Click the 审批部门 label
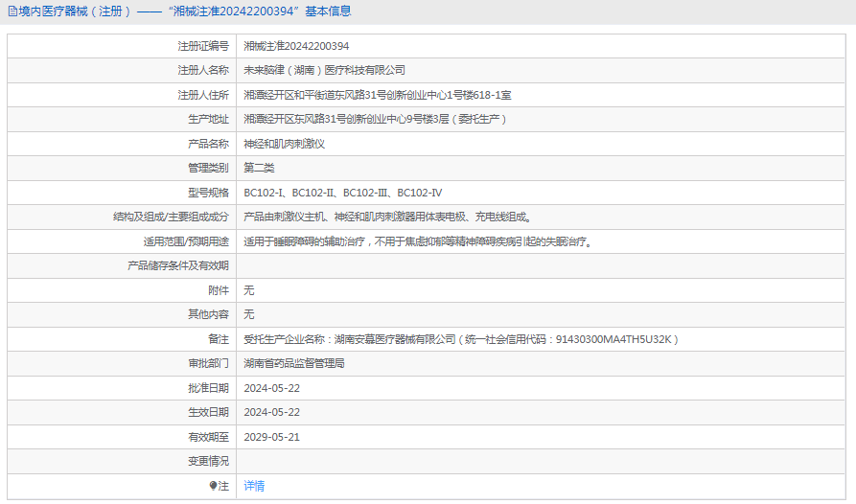This screenshot has height=504, width=856. click(209, 363)
